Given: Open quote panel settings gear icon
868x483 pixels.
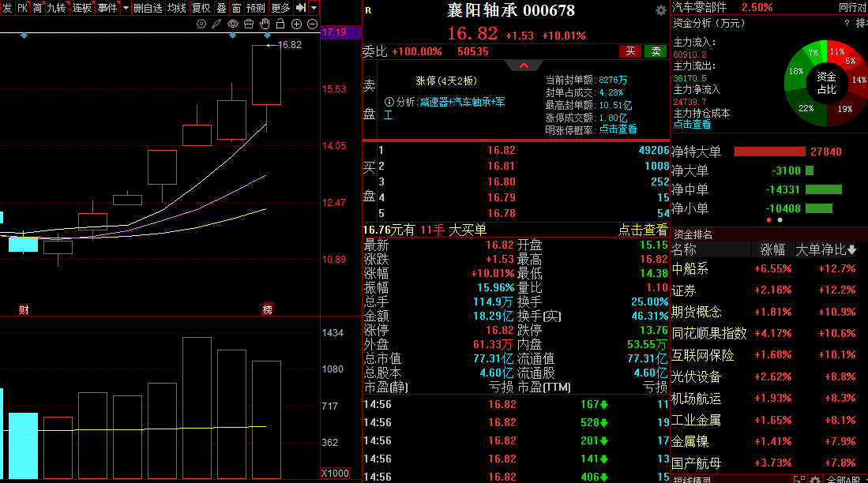Looking at the screenshot, I should pos(660,10).
